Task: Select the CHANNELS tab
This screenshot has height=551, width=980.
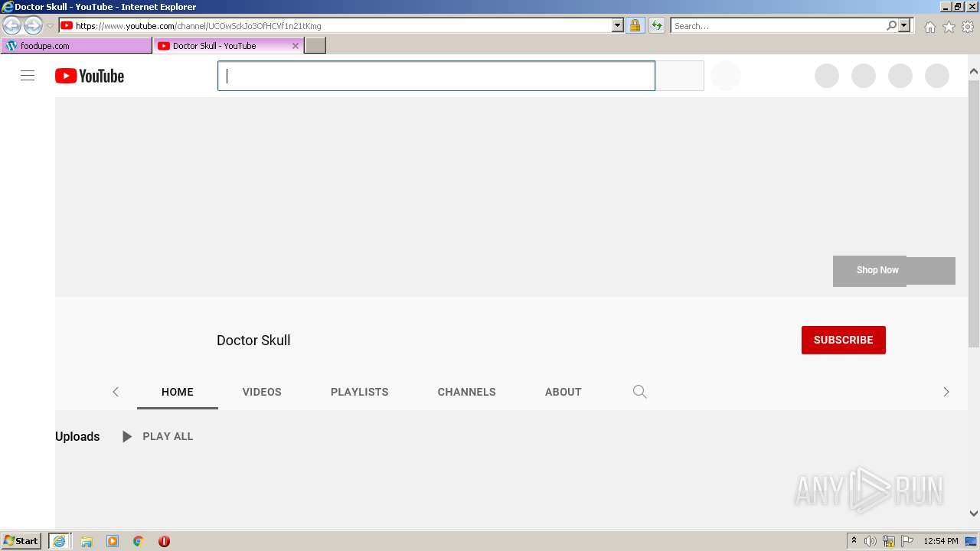Action: 467,392
